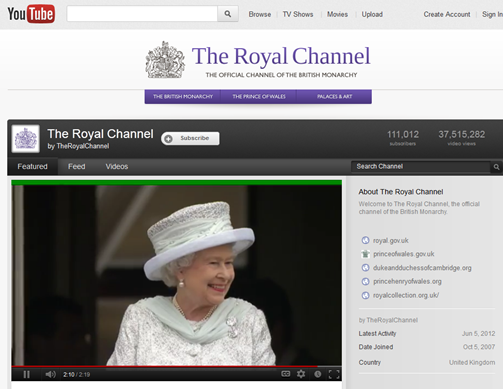Click the channel avatar crest thumbnail

[x=26, y=139]
